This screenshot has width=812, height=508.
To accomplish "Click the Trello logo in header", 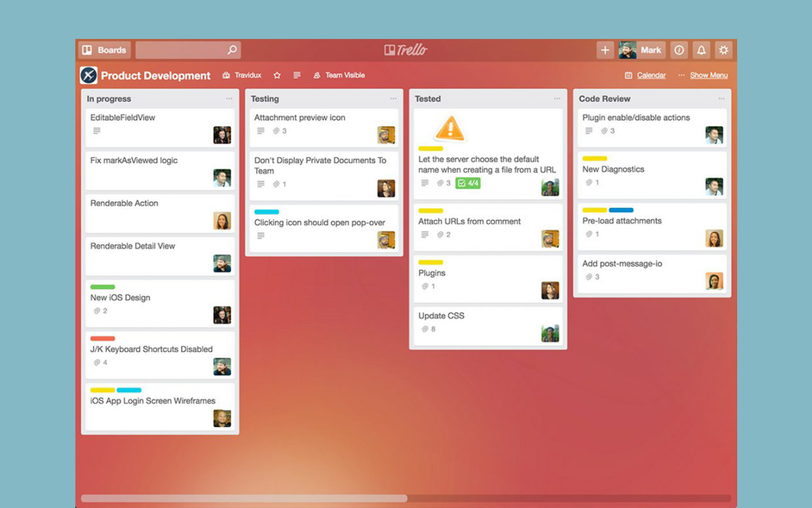I will 406,50.
